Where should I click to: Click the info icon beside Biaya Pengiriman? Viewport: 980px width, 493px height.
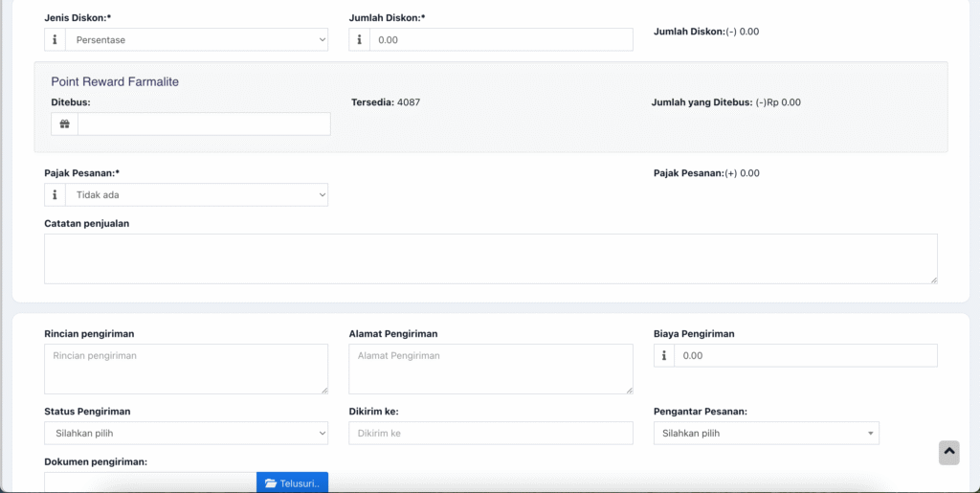pyautogui.click(x=664, y=356)
